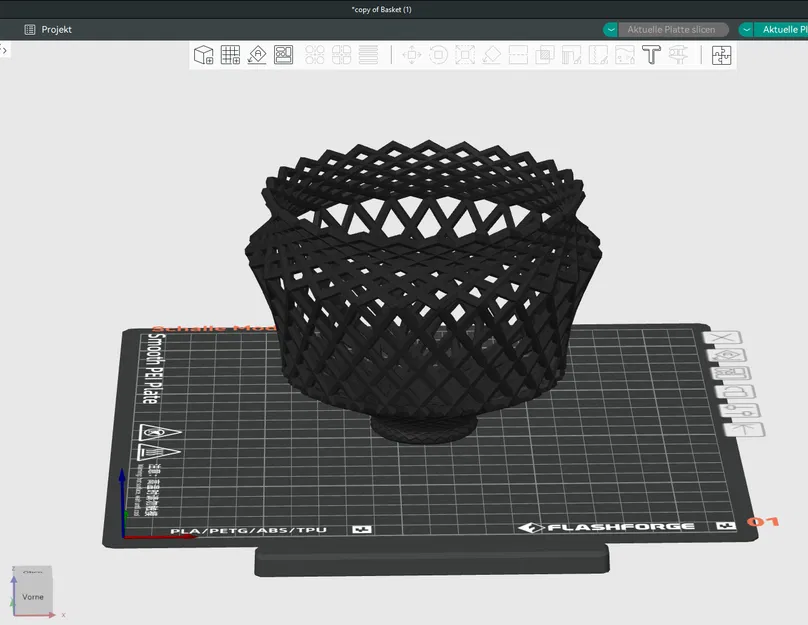The width and height of the screenshot is (808, 625).
Task: Switch to the Projekt tab
Action: point(55,29)
